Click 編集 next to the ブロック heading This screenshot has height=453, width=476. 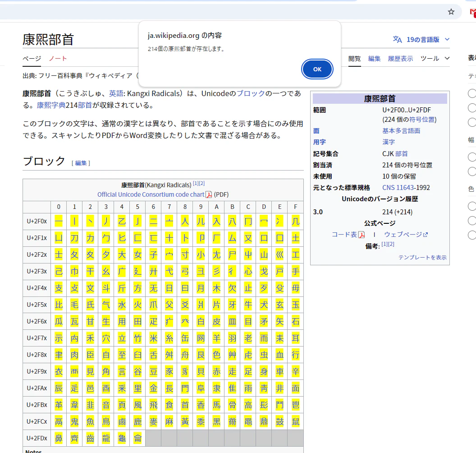(x=81, y=163)
